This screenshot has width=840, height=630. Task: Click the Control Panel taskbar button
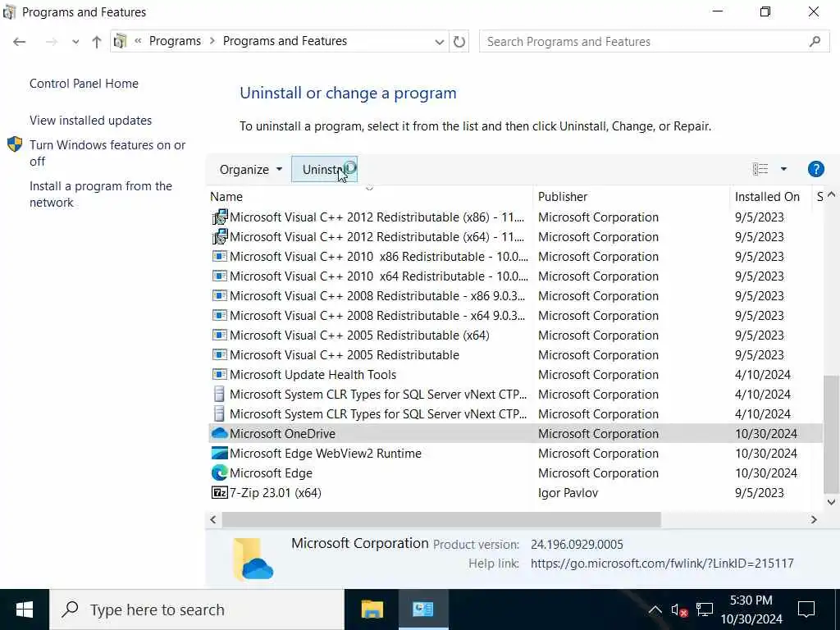coord(423,609)
